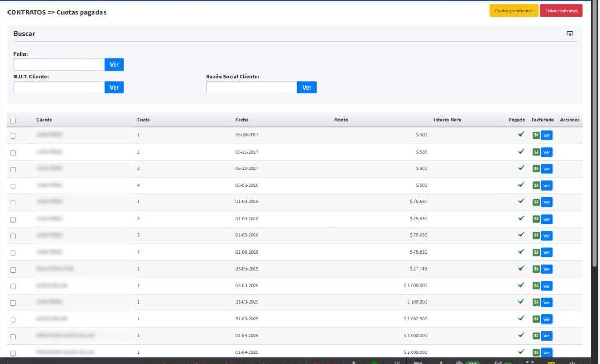Image resolution: width=600 pixels, height=364 pixels.
Task: Toggle the select-all checkbox in table header
Action: 13,121
